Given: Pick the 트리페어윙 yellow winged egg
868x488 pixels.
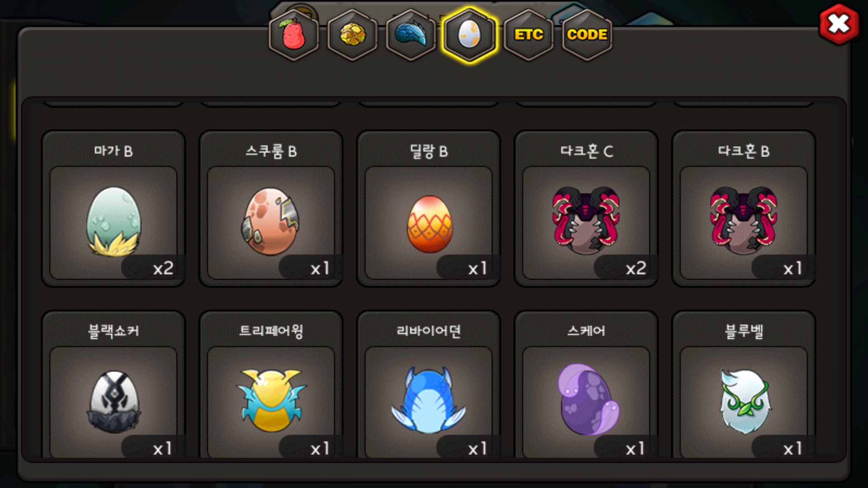Looking at the screenshot, I should tap(271, 402).
